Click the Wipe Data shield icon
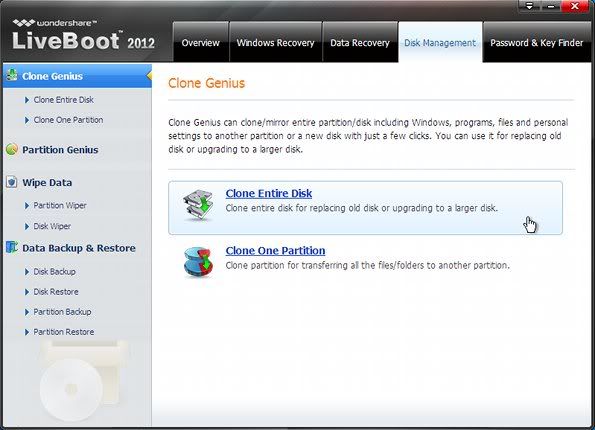595x430 pixels. pyautogui.click(x=12, y=182)
